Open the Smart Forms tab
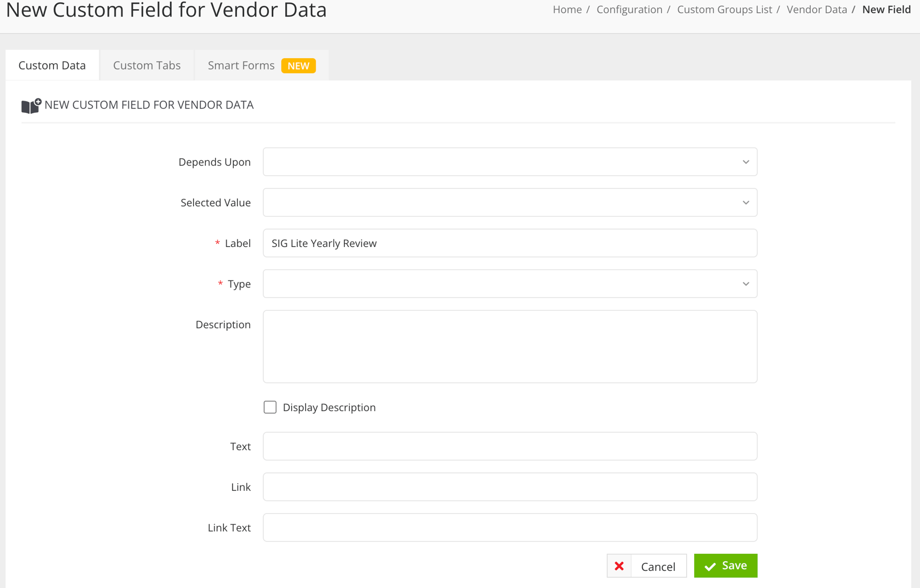This screenshot has width=920, height=588. point(241,65)
